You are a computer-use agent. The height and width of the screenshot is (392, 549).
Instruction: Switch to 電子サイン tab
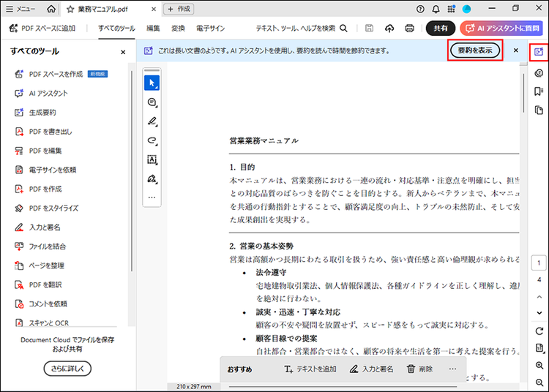(211, 29)
